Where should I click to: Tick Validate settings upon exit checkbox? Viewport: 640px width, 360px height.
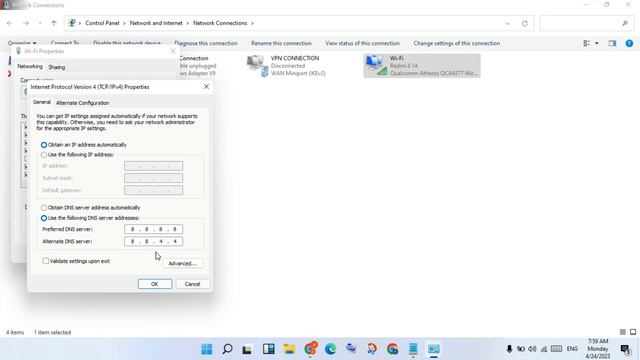pyautogui.click(x=46, y=261)
